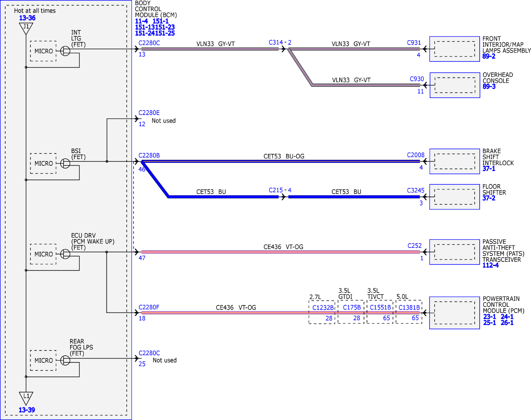Select the REAR FOG LPS FET symbol

point(65,360)
